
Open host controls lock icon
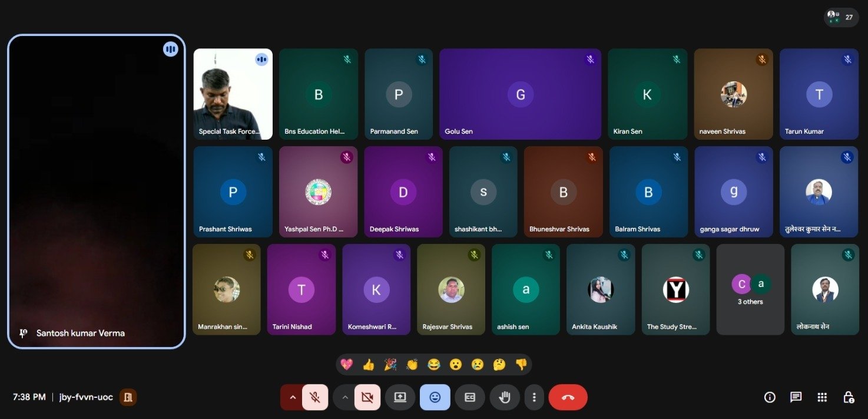click(x=848, y=397)
